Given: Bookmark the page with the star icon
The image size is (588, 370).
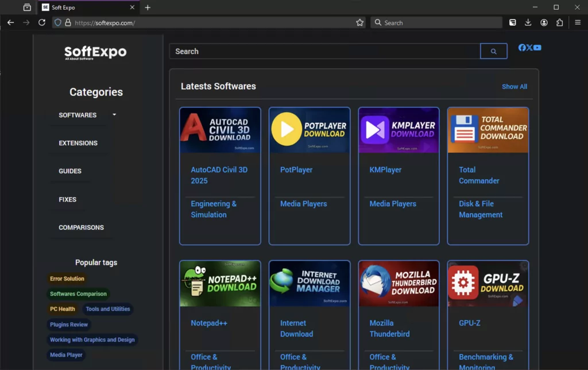Looking at the screenshot, I should (359, 22).
